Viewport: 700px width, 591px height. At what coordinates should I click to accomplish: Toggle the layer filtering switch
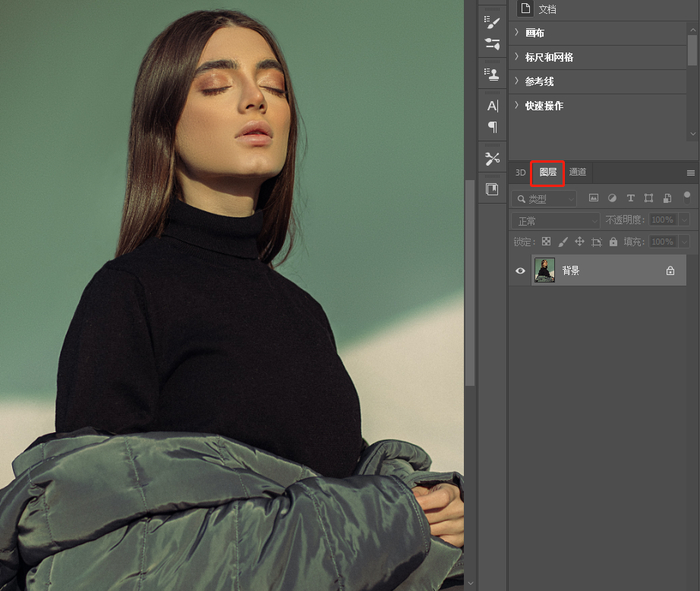[x=687, y=196]
